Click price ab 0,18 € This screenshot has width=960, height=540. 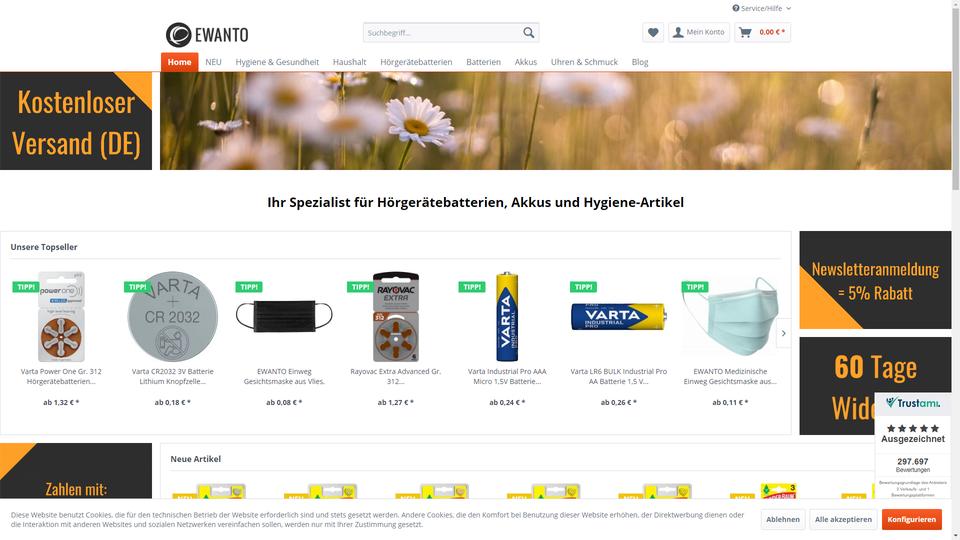coord(173,402)
